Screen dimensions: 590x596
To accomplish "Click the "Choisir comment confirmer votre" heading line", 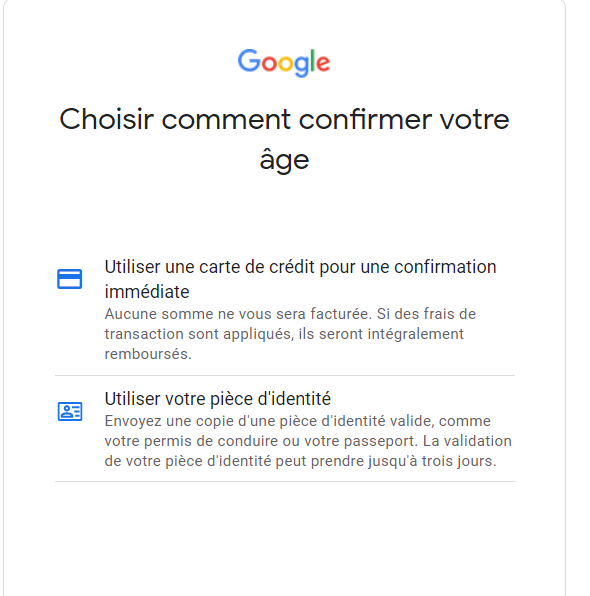I will (x=284, y=119).
